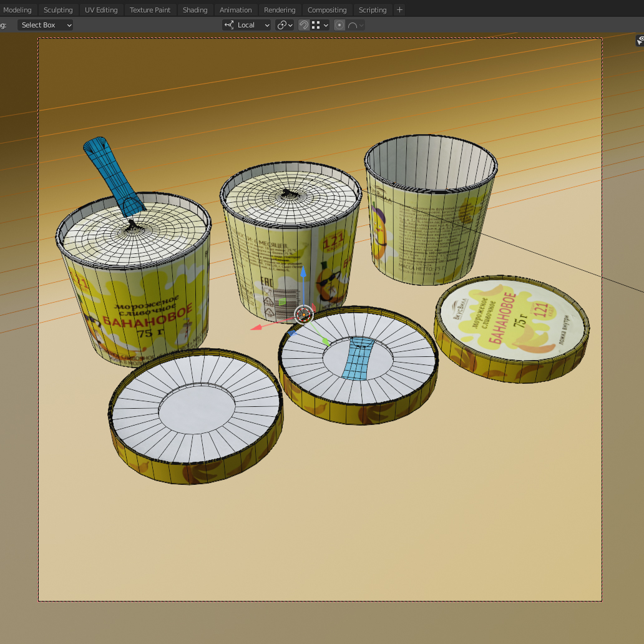Viewport: 644px width, 644px height.
Task: Toggle snapping with the magnet icon
Action: pyautogui.click(x=304, y=25)
